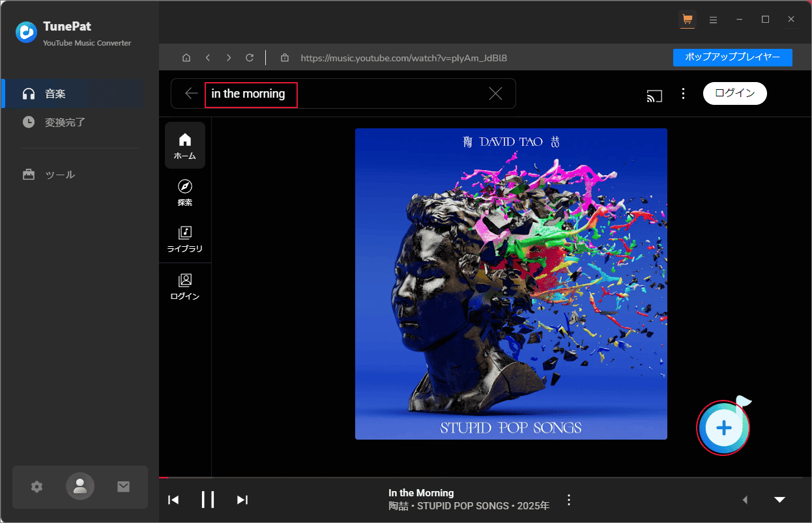Collapse the player page with down arrow
Screen dimensions: 812x523
tap(779, 500)
